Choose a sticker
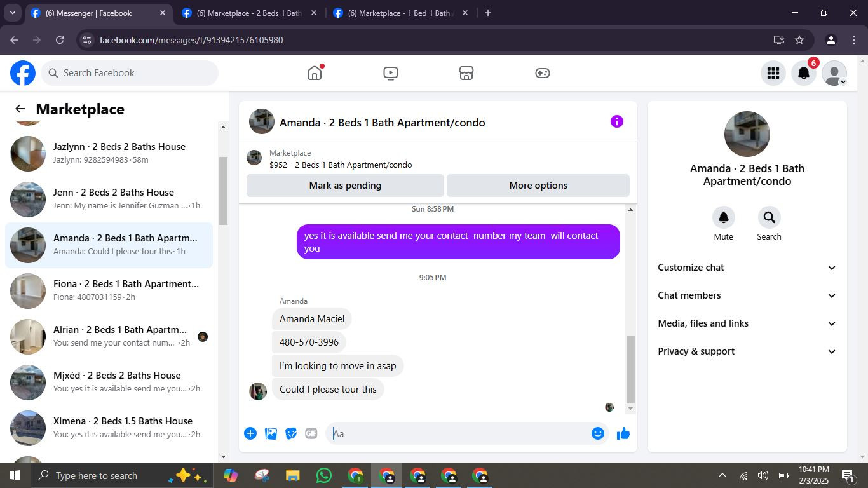This screenshot has width=868, height=488. pos(291,433)
